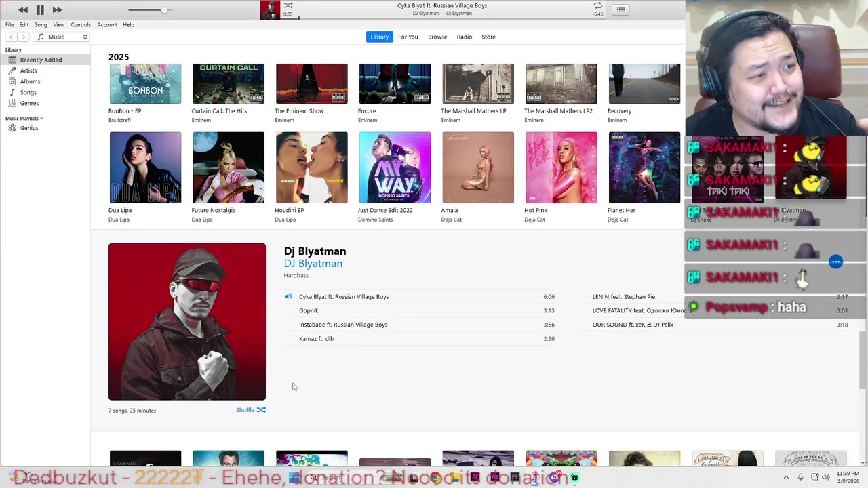Toggle shuffle in the now playing bar
This screenshot has height=488, width=868.
[288, 5]
